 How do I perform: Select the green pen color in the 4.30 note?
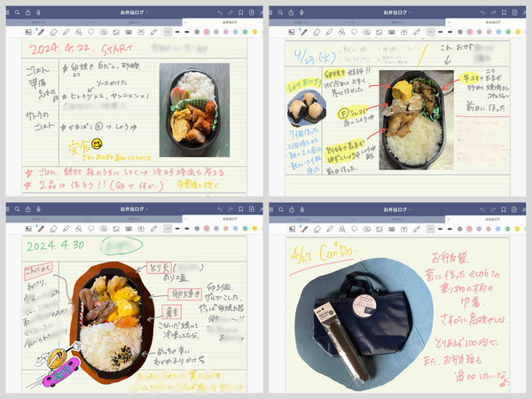tap(245, 229)
